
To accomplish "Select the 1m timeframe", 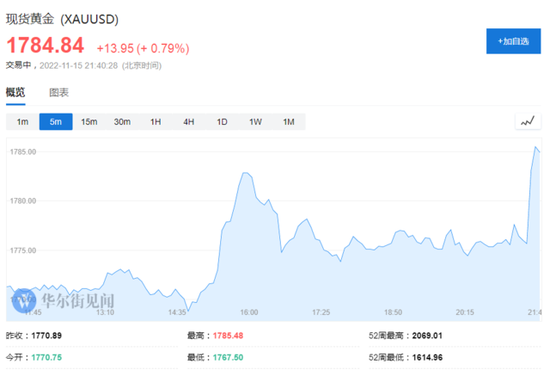I will point(22,122).
